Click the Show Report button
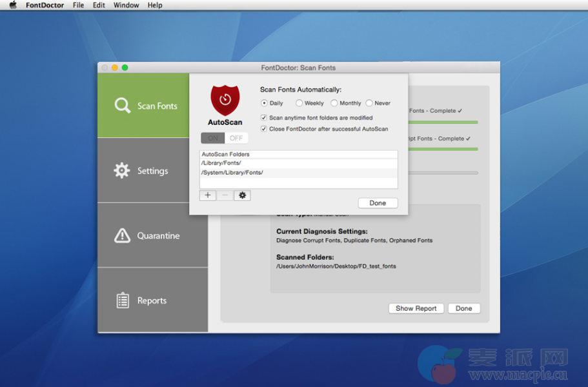Viewport: 588px width, 387px height. coord(416,308)
